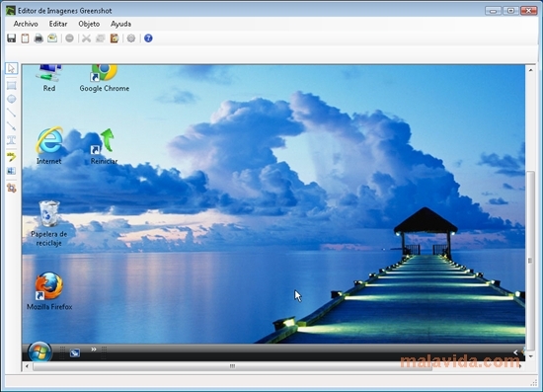Select the cursor selection tool
The height and width of the screenshot is (392, 543).
tap(12, 68)
